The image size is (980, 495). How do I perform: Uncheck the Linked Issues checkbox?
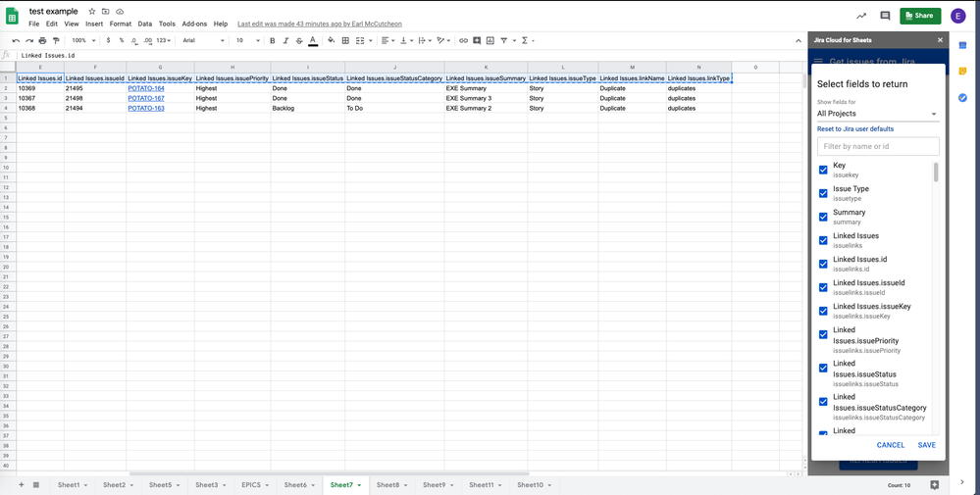coord(823,240)
